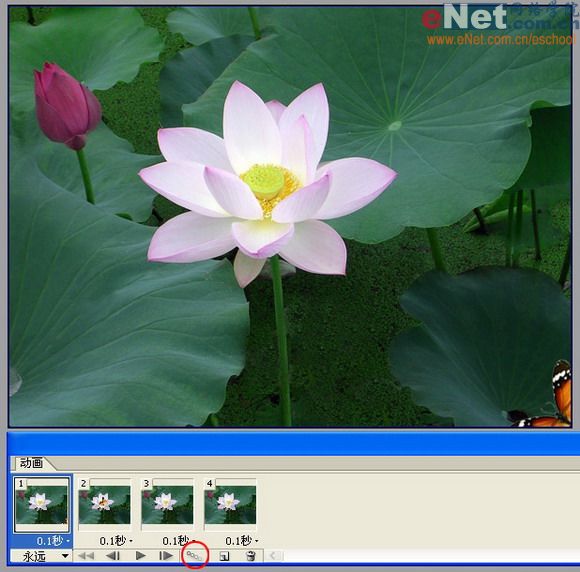Viewport: 580px width, 572px height.
Task: Open frame 3 delay 0.1秒 dropdown
Action: pyautogui.click(x=179, y=541)
